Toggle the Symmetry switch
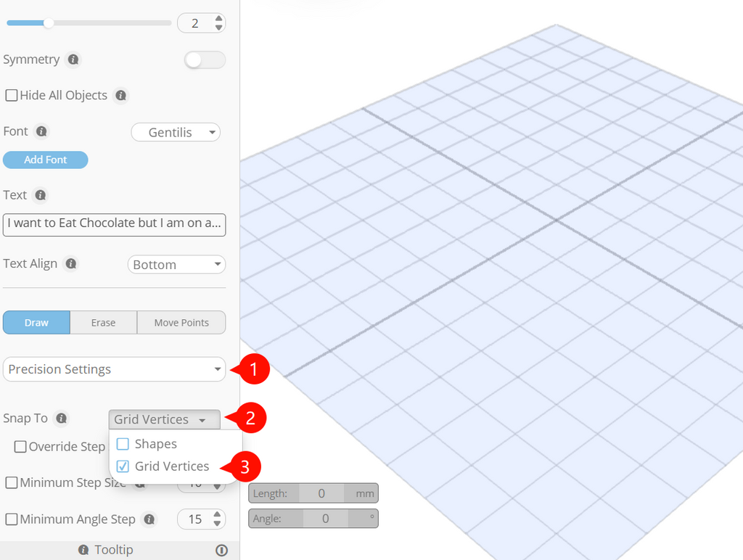Screen dimensions: 743x560 coord(205,60)
